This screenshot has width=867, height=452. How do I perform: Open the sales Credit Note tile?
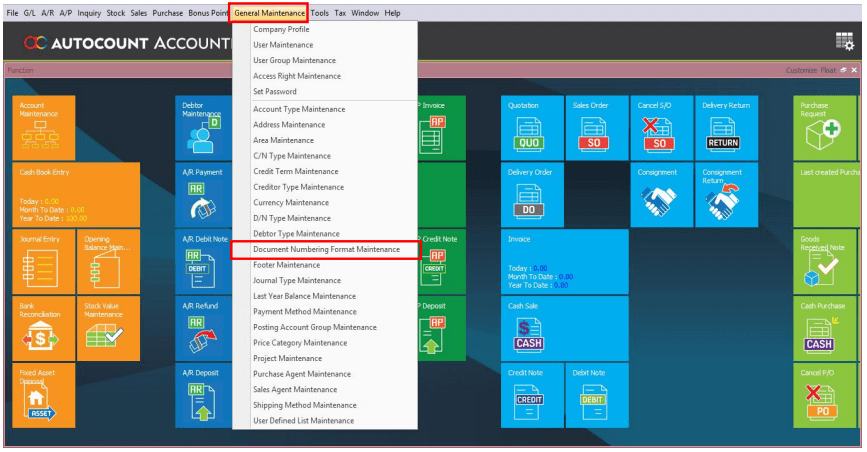click(532, 396)
